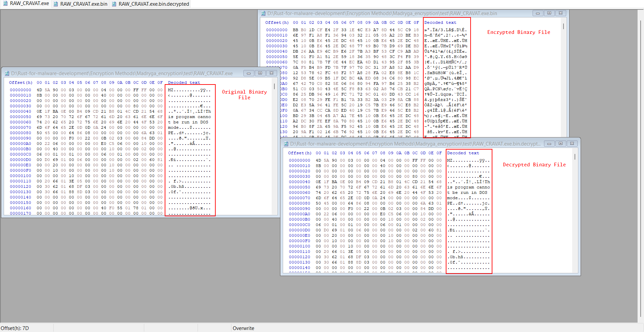Maximize the decrypted binary file window
Viewport: 644px width, 332px height.
click(x=560, y=144)
